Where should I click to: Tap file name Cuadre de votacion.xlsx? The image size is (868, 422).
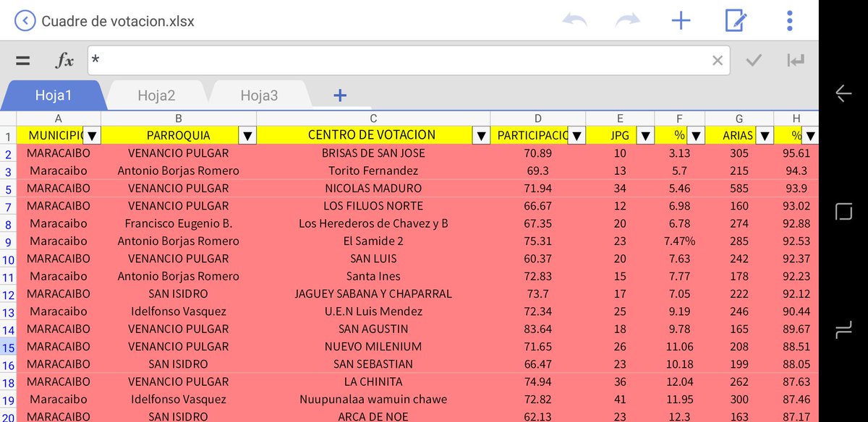tap(118, 21)
